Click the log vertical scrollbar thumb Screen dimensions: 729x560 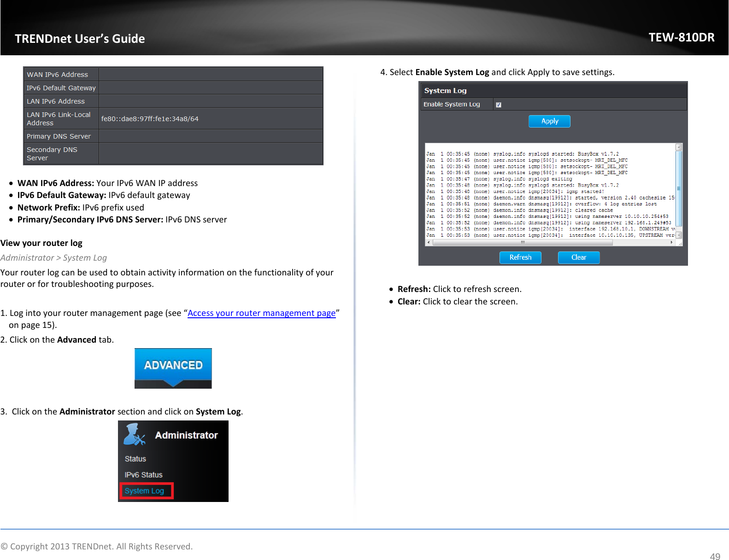coord(678,188)
